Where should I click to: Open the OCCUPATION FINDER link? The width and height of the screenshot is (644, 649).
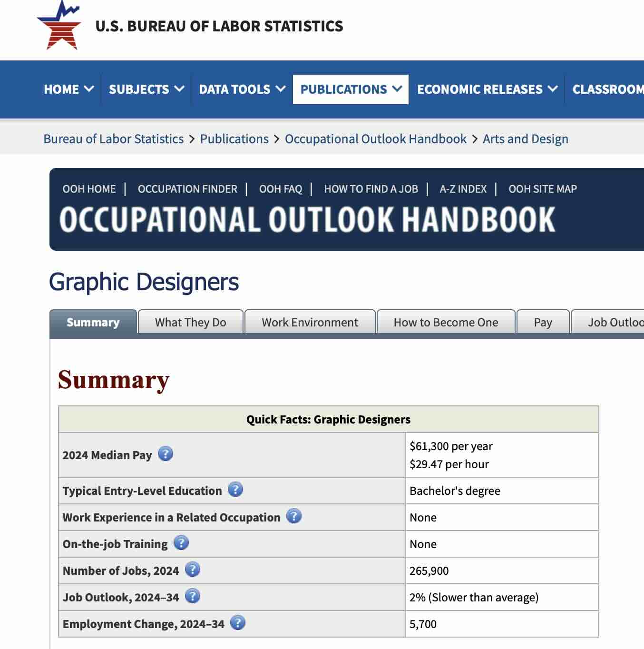coord(188,189)
